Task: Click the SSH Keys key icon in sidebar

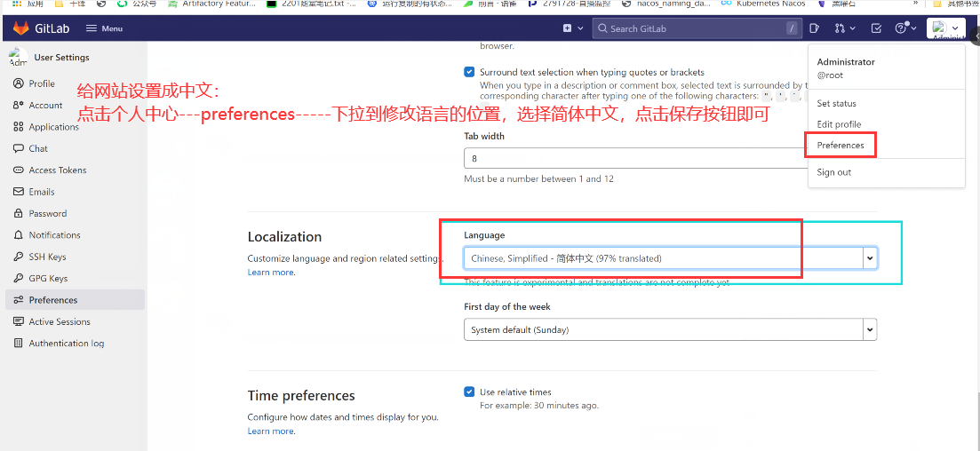Action: (18, 257)
